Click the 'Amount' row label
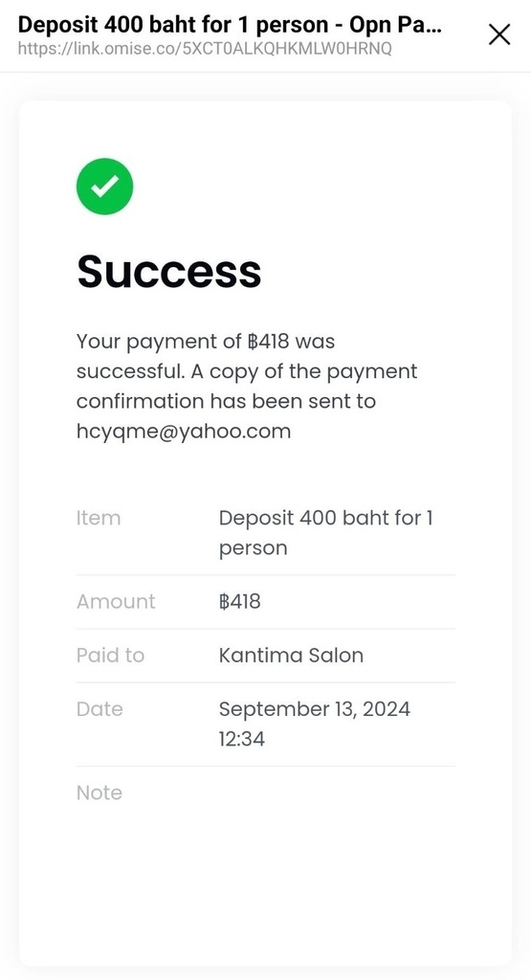The width and height of the screenshot is (531, 980). pos(116,601)
